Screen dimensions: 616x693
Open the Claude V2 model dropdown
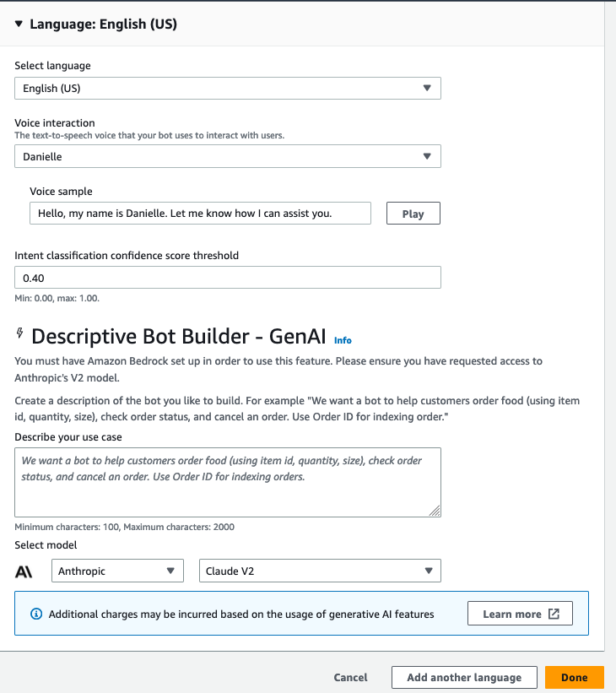[x=320, y=571]
